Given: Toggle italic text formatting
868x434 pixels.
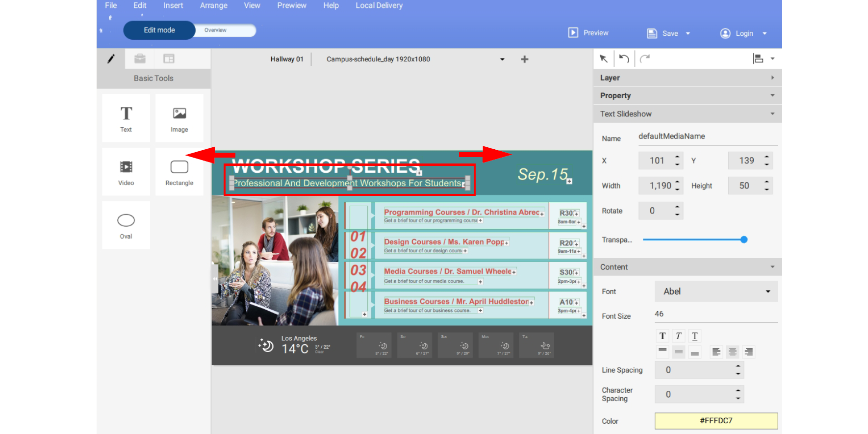Looking at the screenshot, I should (679, 336).
